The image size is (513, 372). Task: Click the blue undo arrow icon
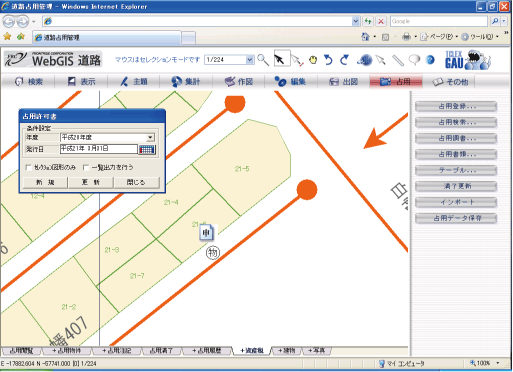328,60
